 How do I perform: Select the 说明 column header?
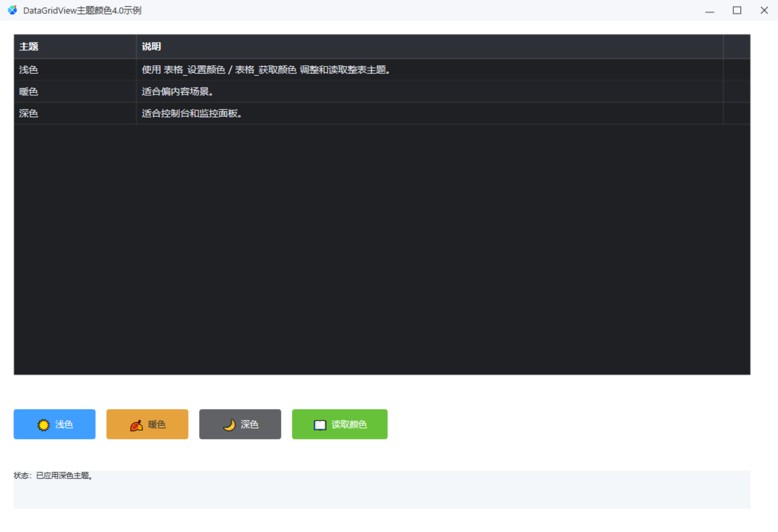click(x=430, y=46)
